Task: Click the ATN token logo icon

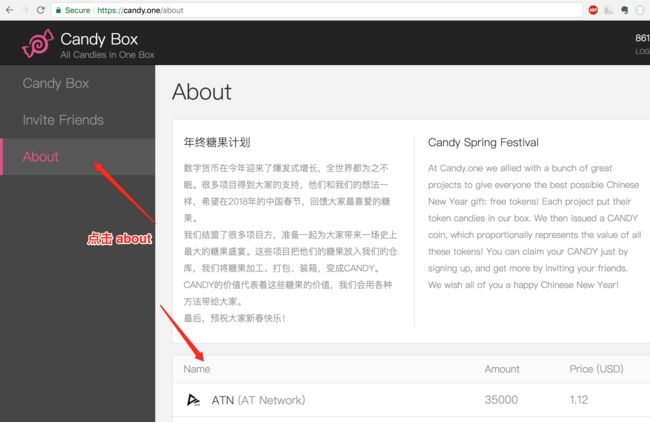Action: pyautogui.click(x=193, y=400)
